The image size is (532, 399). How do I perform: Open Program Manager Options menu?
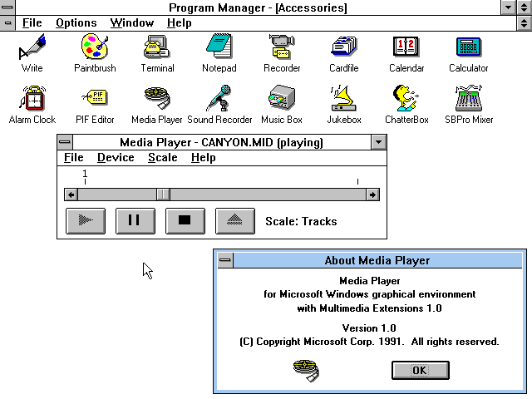click(x=76, y=22)
